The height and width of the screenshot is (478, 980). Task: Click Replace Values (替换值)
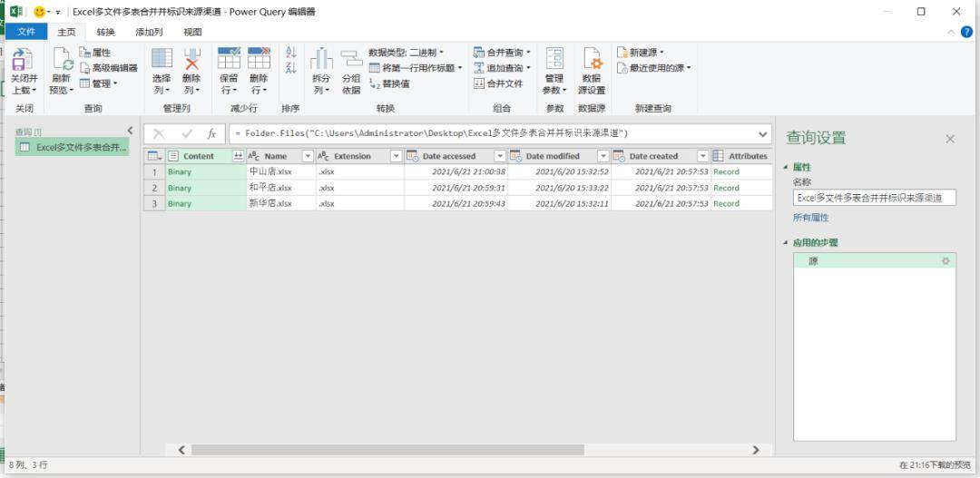pyautogui.click(x=389, y=83)
